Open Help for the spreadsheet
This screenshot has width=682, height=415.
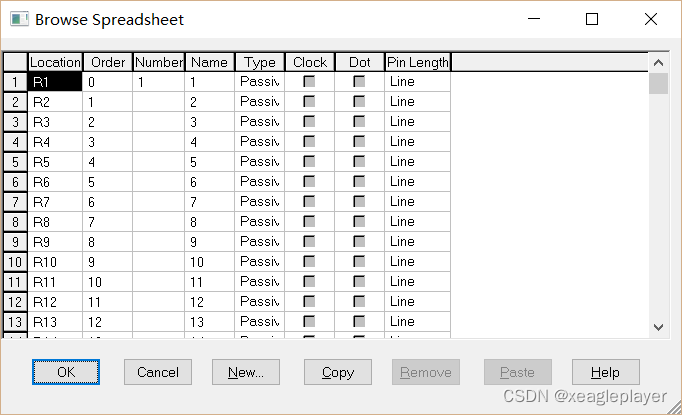[x=606, y=372]
